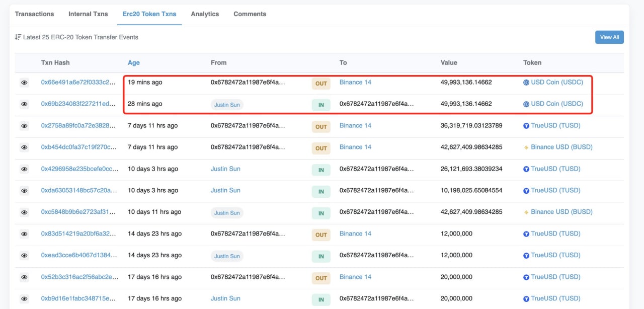644x309 pixels.
Task: Open the Comments tab
Action: click(x=250, y=14)
